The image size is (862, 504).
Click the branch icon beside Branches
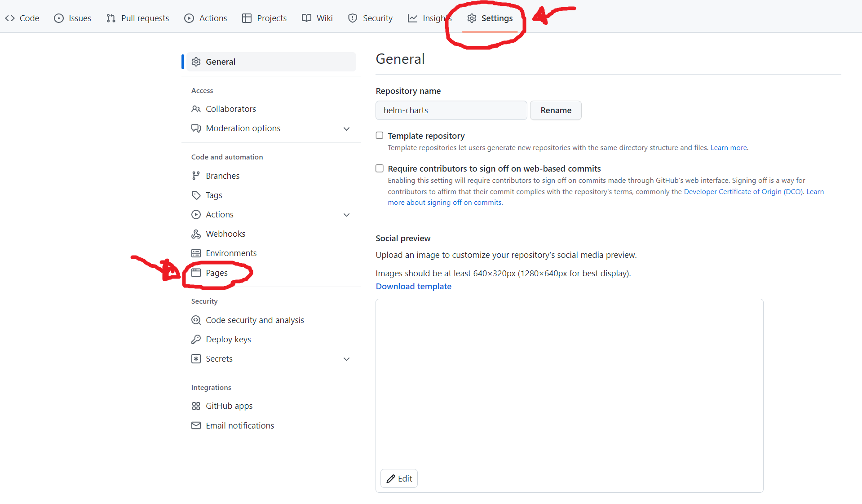click(x=196, y=176)
